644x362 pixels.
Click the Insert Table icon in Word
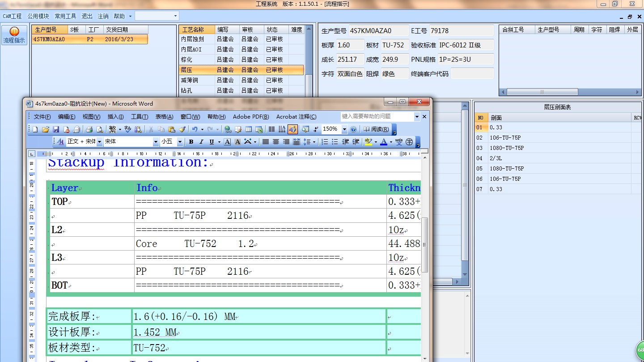coord(248,129)
